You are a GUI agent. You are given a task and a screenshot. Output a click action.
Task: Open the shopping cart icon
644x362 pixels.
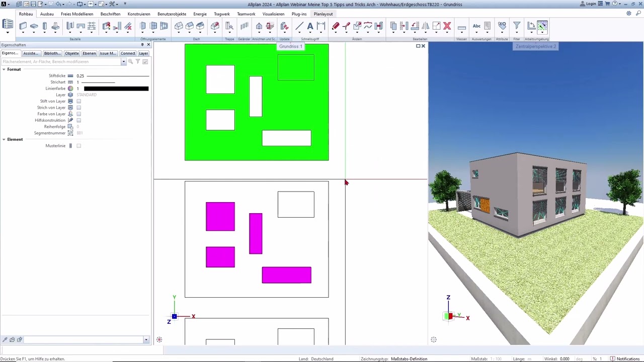click(x=607, y=4)
